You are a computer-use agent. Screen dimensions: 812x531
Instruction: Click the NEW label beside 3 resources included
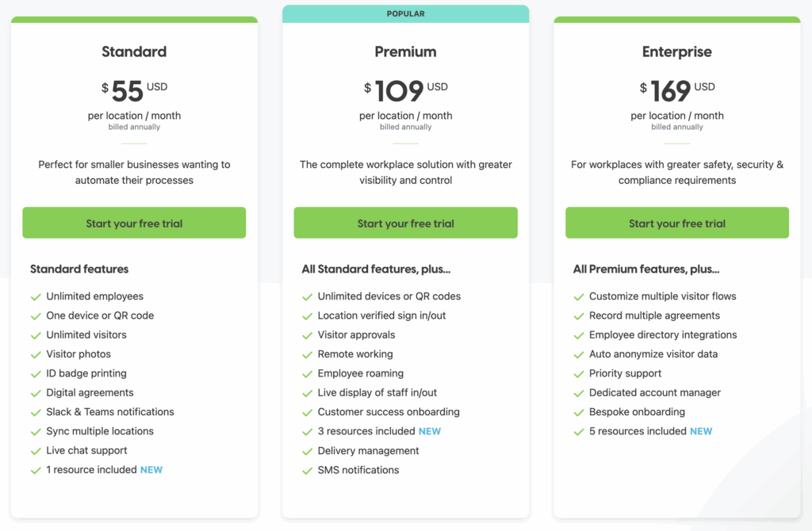click(x=429, y=431)
